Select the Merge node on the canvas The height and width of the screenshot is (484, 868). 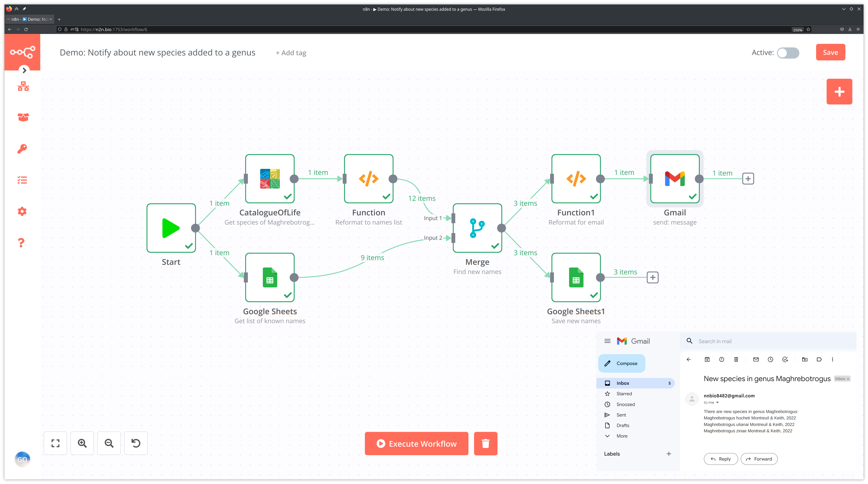(477, 228)
